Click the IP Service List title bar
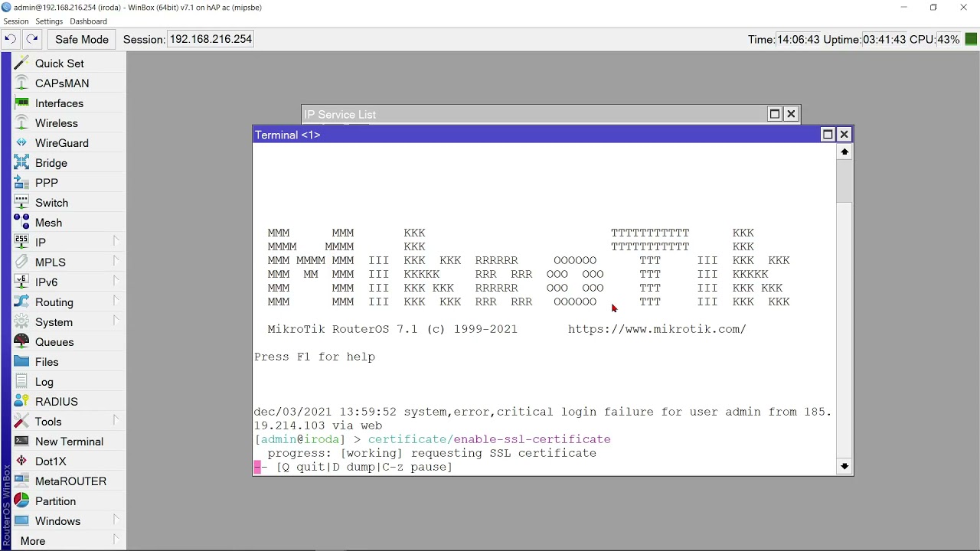This screenshot has width=980, height=551. (x=534, y=114)
